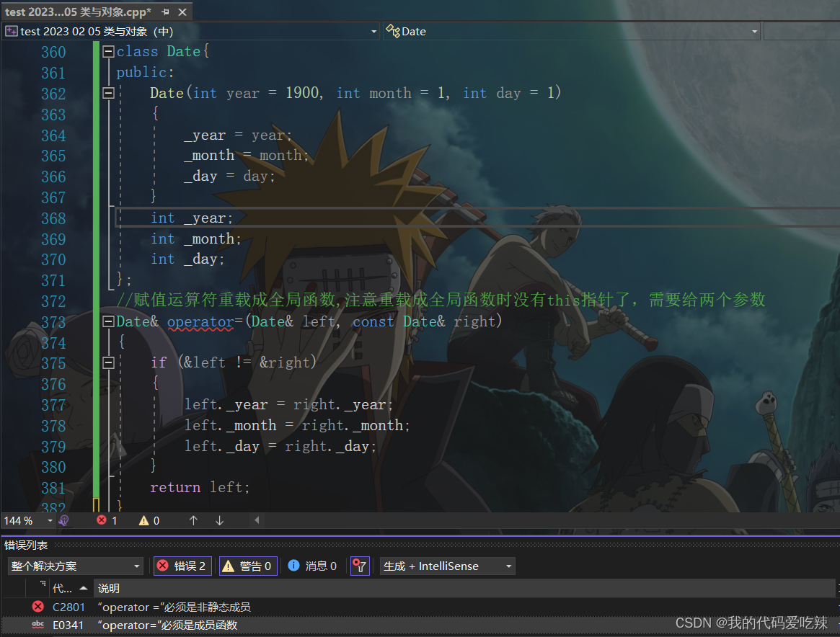Open the project scope dropdown
The image size is (840, 637).
(373, 32)
